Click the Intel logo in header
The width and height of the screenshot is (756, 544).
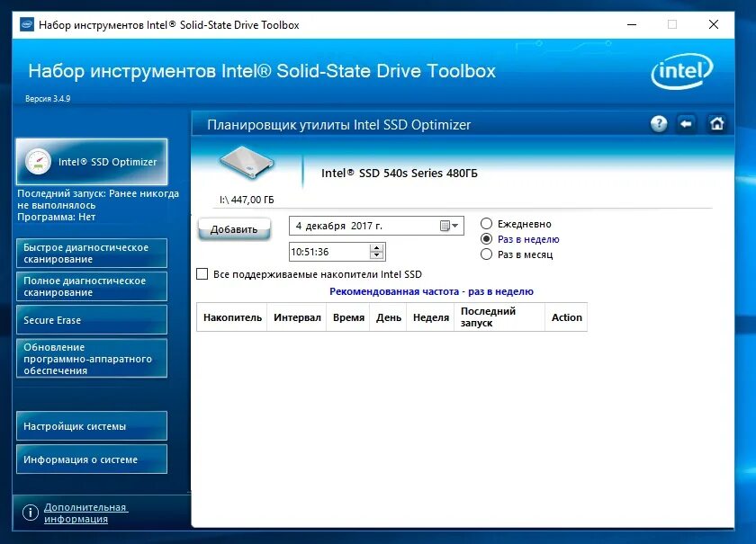tap(682, 71)
